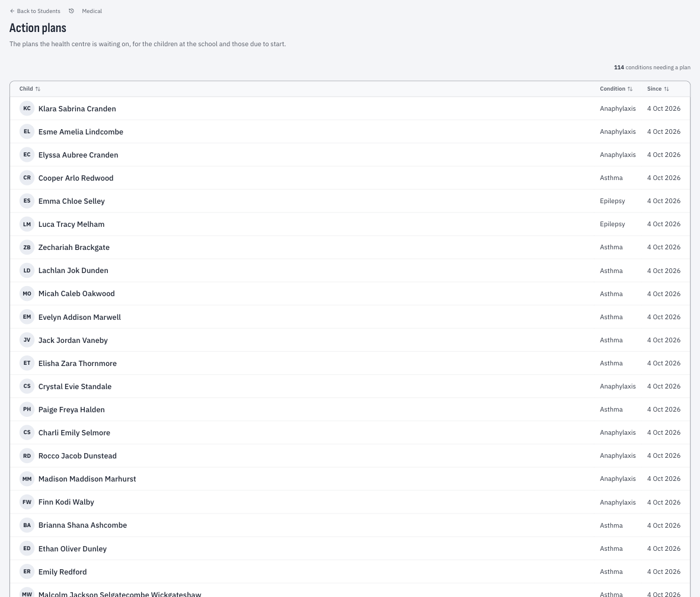Select the LD initials avatar
This screenshot has width=700, height=597.
point(27,271)
